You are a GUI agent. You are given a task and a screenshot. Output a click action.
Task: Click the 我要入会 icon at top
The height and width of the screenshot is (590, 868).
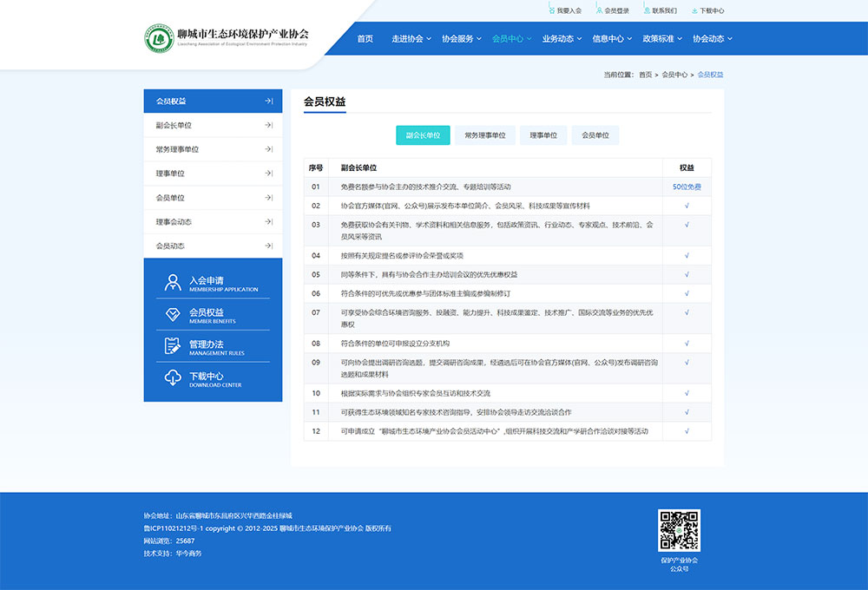[551, 11]
